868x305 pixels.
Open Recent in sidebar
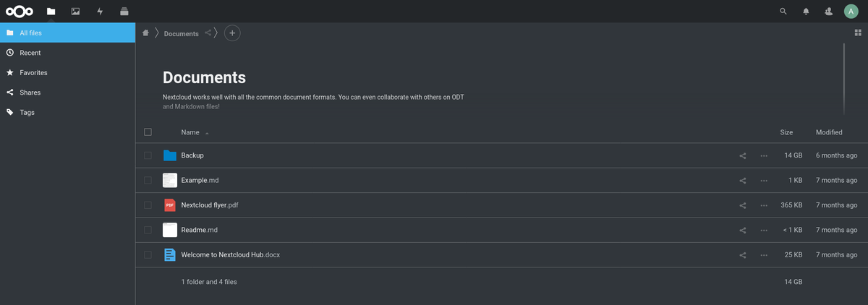67,53
